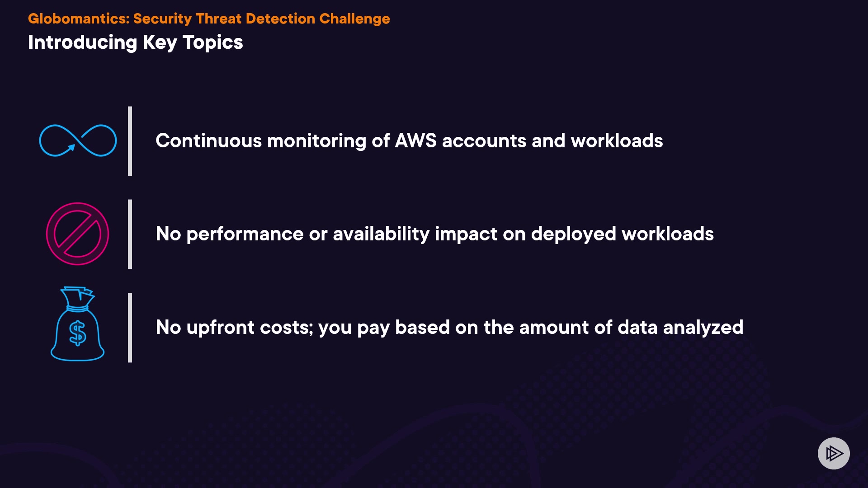Click the diagonal slash inside the prohibition sign

point(77,234)
